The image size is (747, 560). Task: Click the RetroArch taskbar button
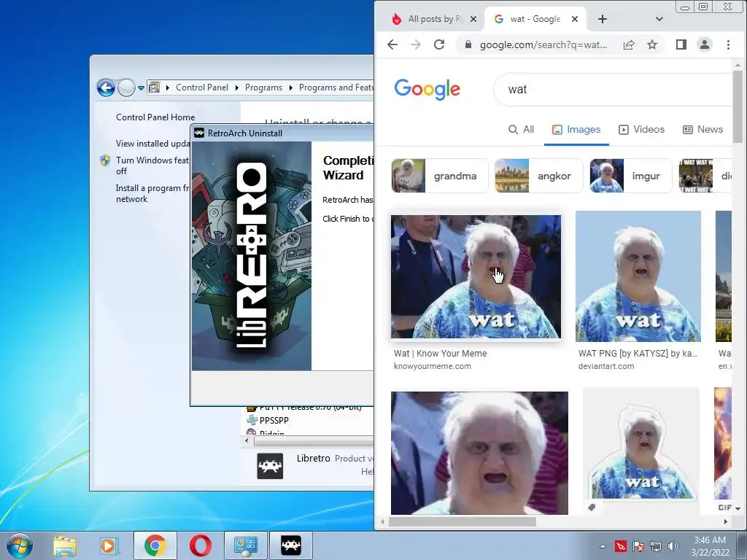click(291, 545)
